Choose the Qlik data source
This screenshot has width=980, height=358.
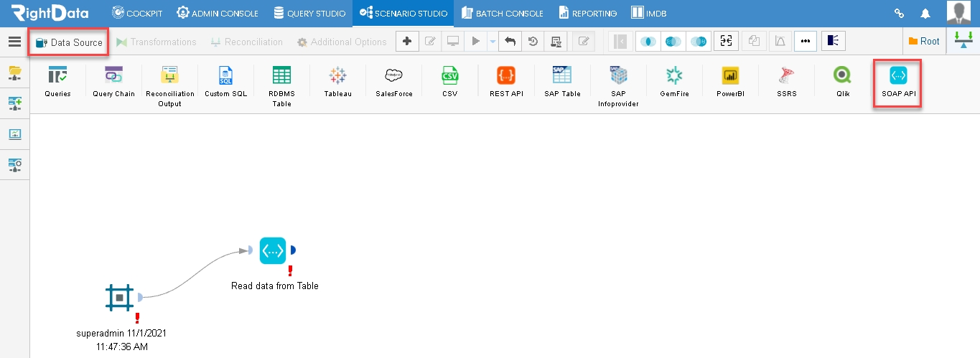click(x=842, y=81)
